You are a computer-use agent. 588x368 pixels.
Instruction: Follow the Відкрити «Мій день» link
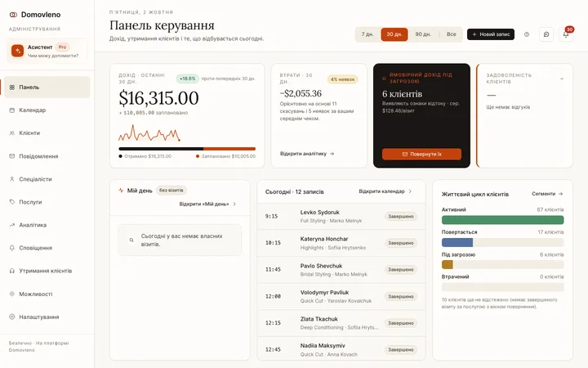pyautogui.click(x=207, y=204)
